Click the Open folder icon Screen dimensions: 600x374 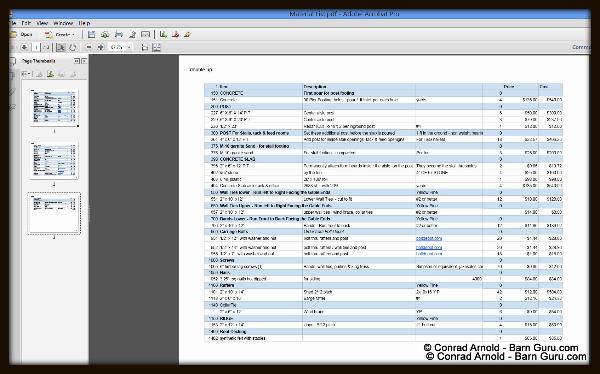pos(14,34)
